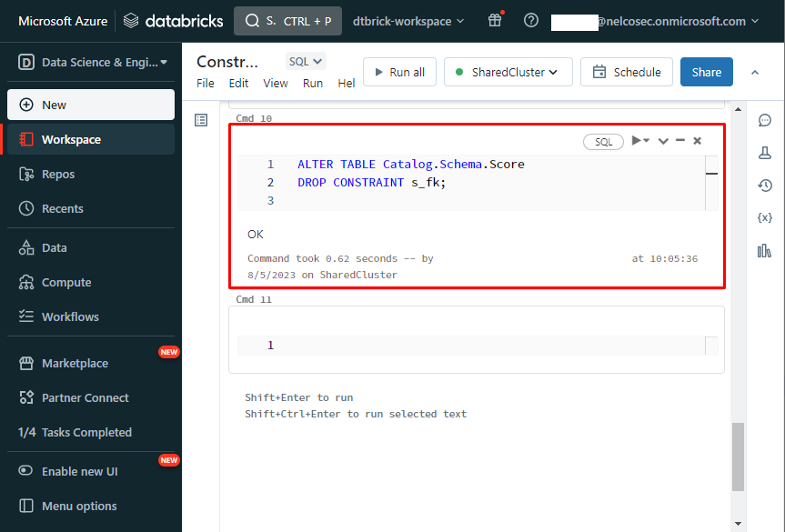Close the Cmd 10 cell
The image size is (785, 532).
[x=698, y=141]
